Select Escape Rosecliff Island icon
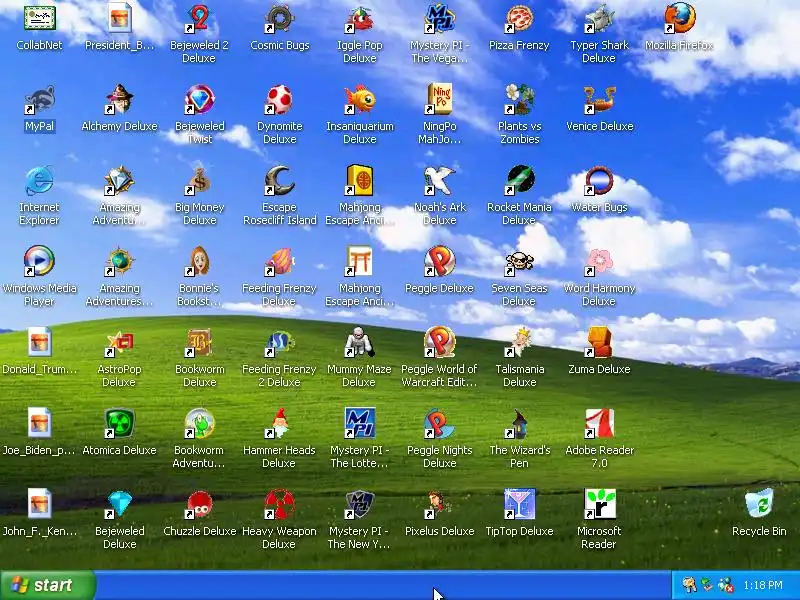Viewport: 800px width, 600px height. 279,181
